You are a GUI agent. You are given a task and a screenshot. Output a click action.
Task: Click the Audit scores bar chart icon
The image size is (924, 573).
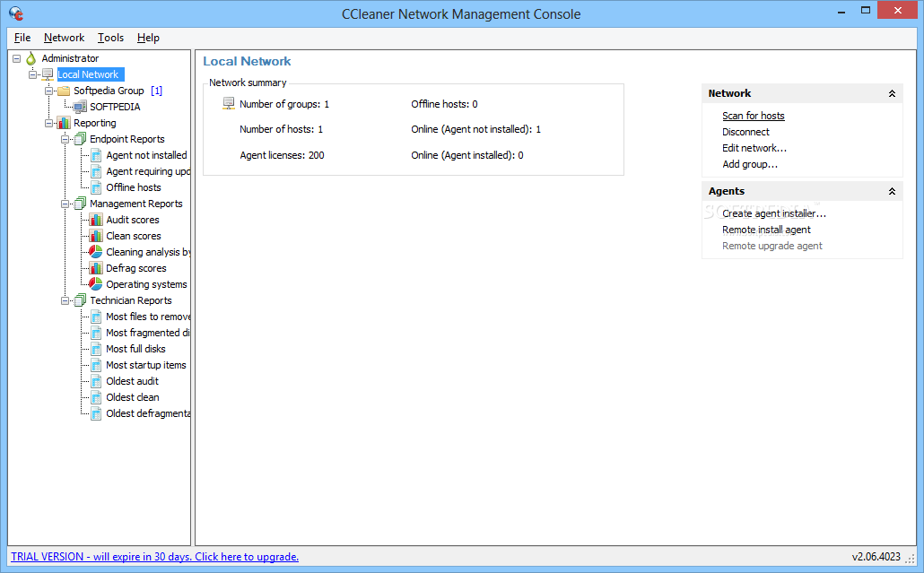coord(96,220)
